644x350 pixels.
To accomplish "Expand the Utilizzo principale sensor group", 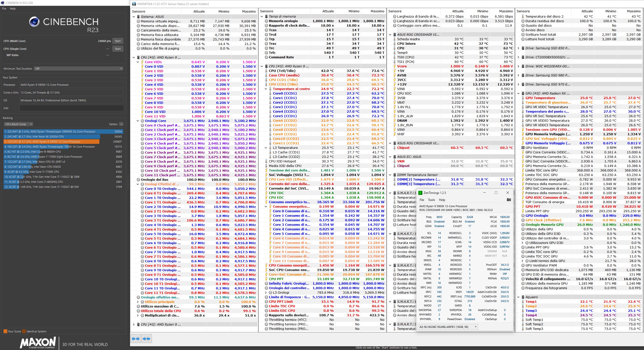I will click(138, 302).
